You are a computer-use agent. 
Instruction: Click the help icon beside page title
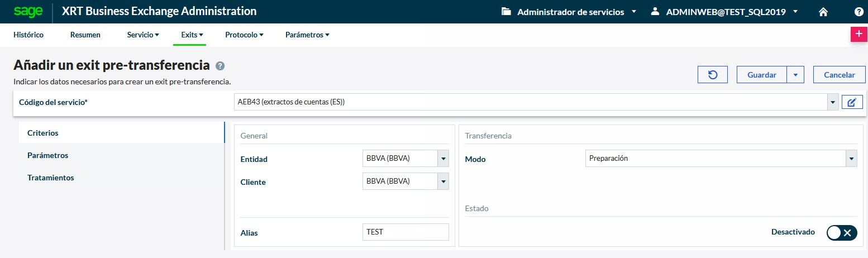click(x=220, y=66)
